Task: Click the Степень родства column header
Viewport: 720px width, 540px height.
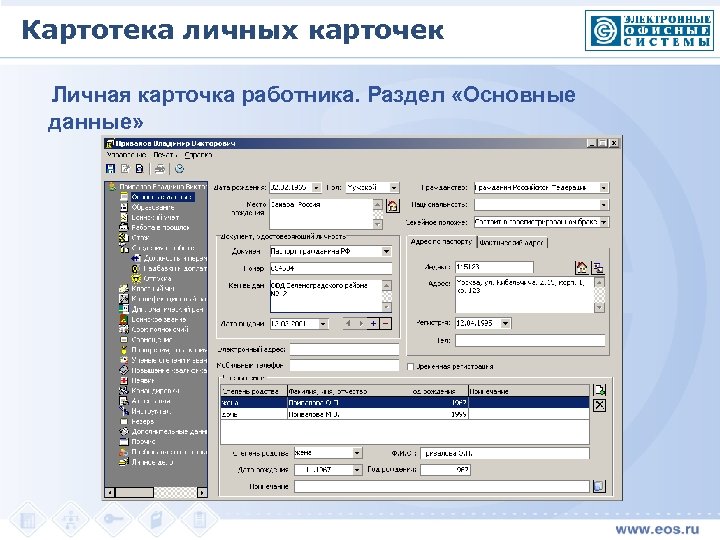Action: pyautogui.click(x=253, y=391)
